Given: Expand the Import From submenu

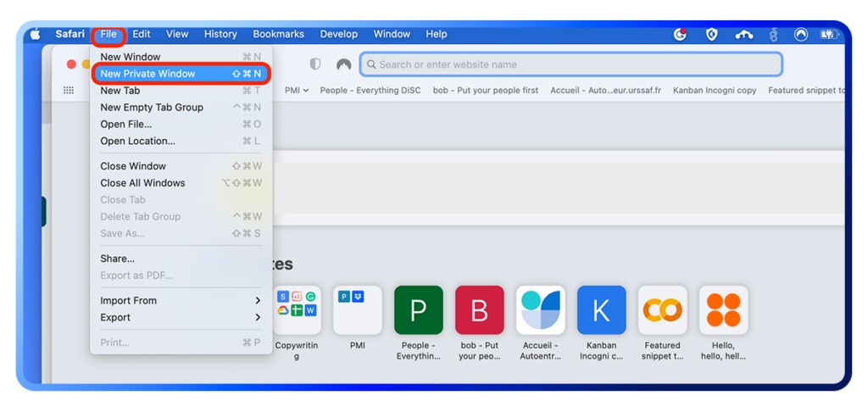Looking at the screenshot, I should click(x=180, y=301).
